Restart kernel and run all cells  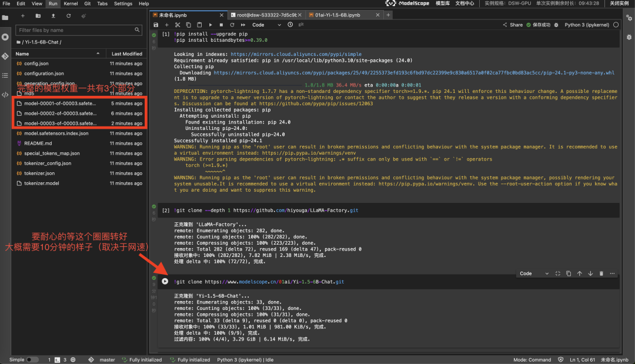tap(243, 25)
